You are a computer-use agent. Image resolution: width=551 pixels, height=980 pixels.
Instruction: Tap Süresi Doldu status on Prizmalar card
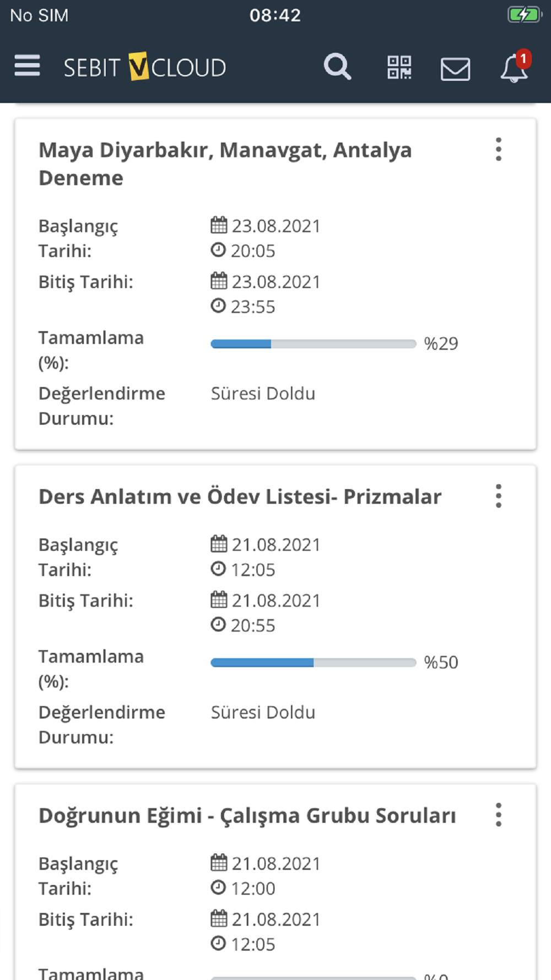point(263,712)
